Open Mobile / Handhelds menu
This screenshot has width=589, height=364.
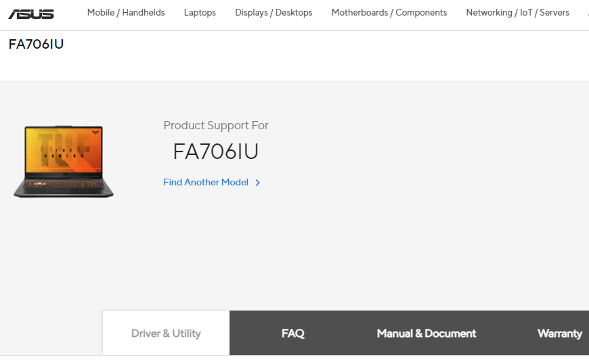[126, 12]
